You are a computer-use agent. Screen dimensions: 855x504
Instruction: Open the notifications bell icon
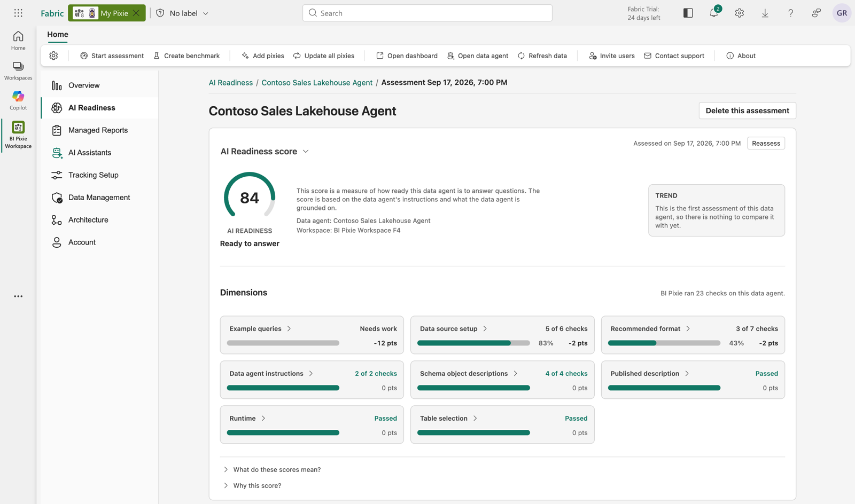714,13
